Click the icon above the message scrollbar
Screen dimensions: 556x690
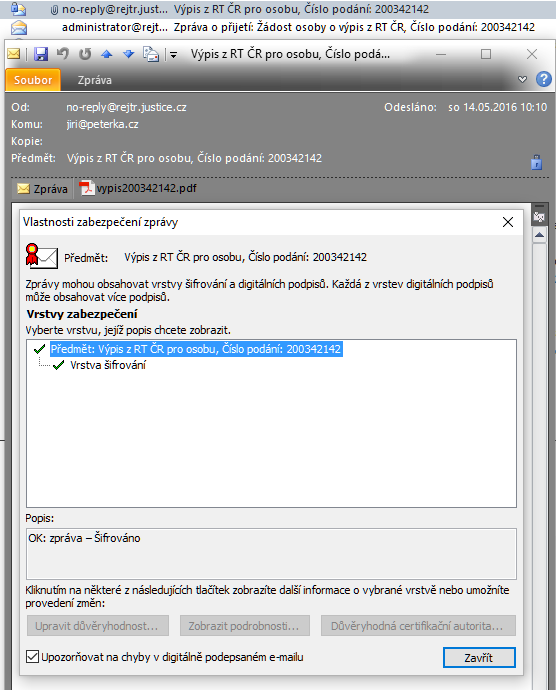click(x=539, y=216)
